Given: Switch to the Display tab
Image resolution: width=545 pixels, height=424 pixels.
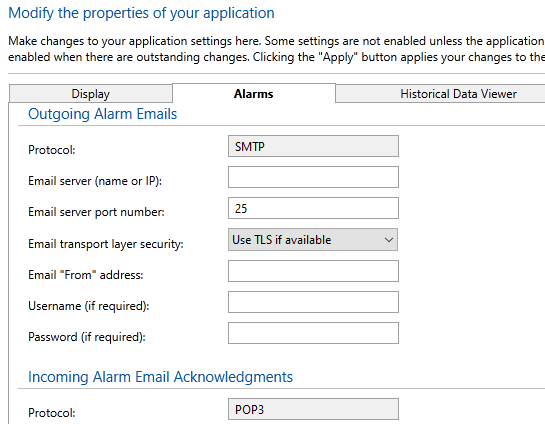Looking at the screenshot, I should (91, 94).
